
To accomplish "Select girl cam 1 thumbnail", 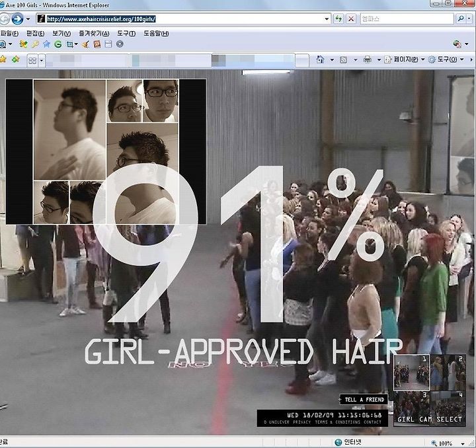I will (x=411, y=373).
